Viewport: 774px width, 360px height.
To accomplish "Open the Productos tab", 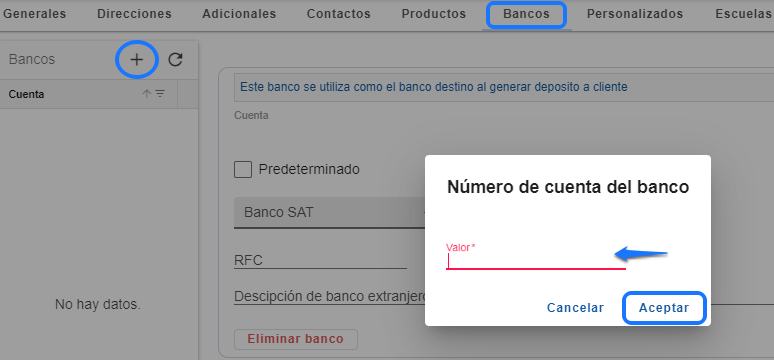I will pyautogui.click(x=433, y=14).
